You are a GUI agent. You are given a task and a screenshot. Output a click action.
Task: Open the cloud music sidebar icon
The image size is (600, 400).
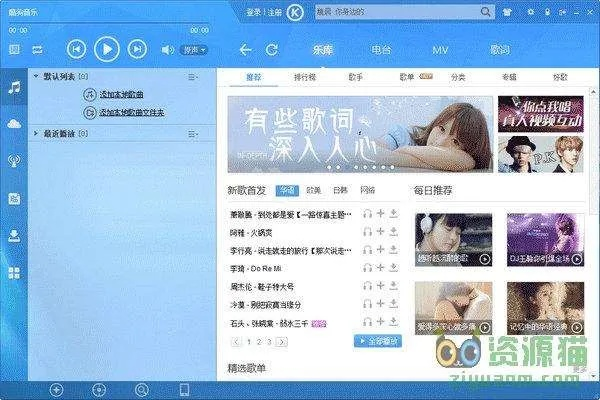pos(14,123)
